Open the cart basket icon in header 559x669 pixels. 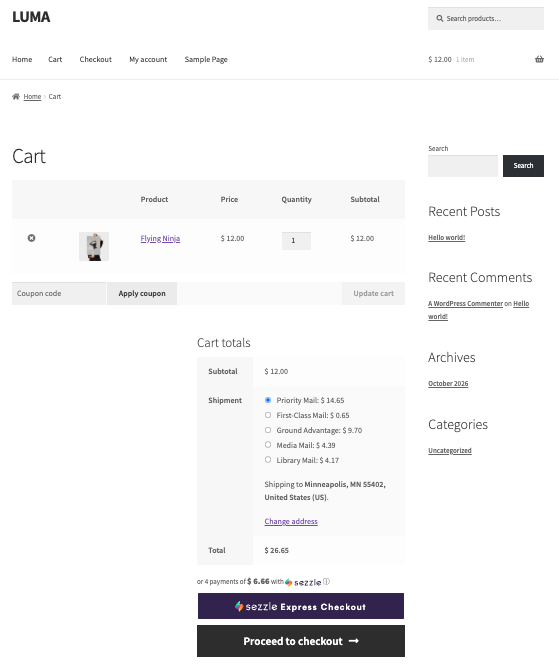click(x=539, y=59)
